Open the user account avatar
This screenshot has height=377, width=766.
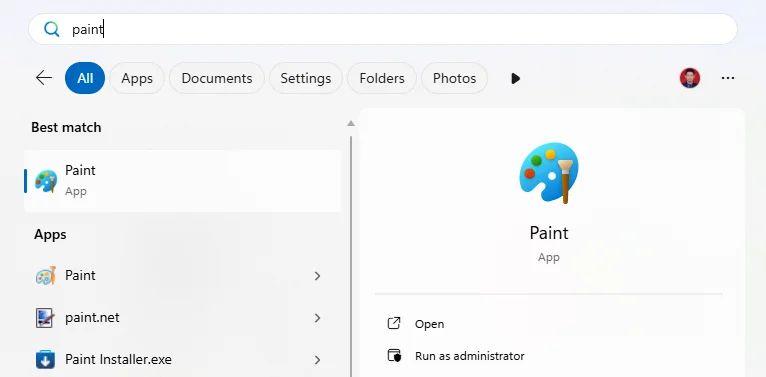click(x=690, y=78)
